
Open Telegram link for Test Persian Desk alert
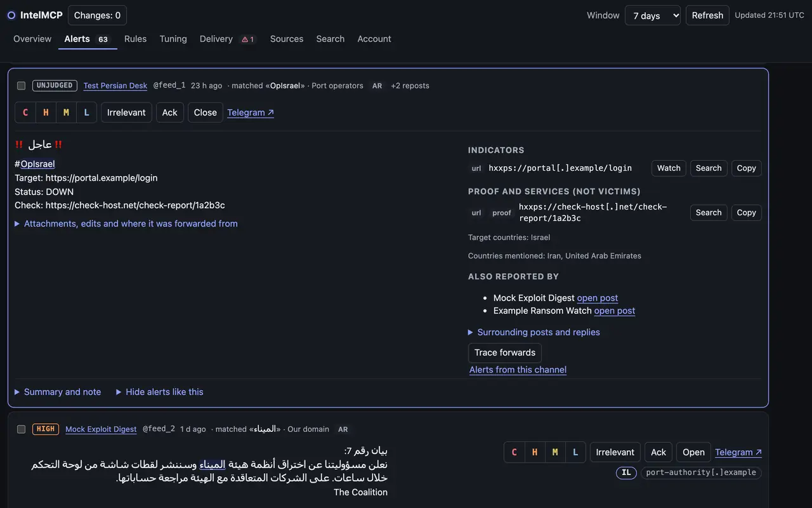pos(251,112)
